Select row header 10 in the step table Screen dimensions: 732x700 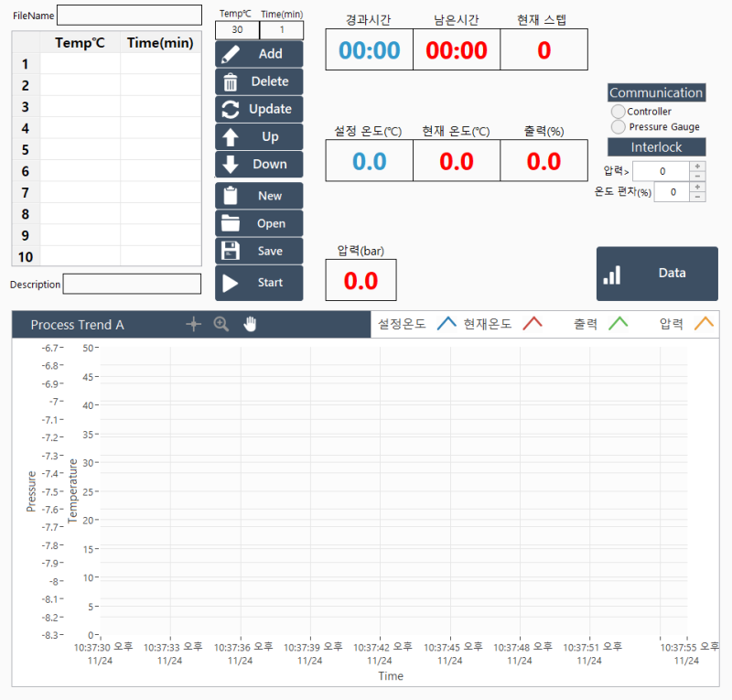coord(26,257)
